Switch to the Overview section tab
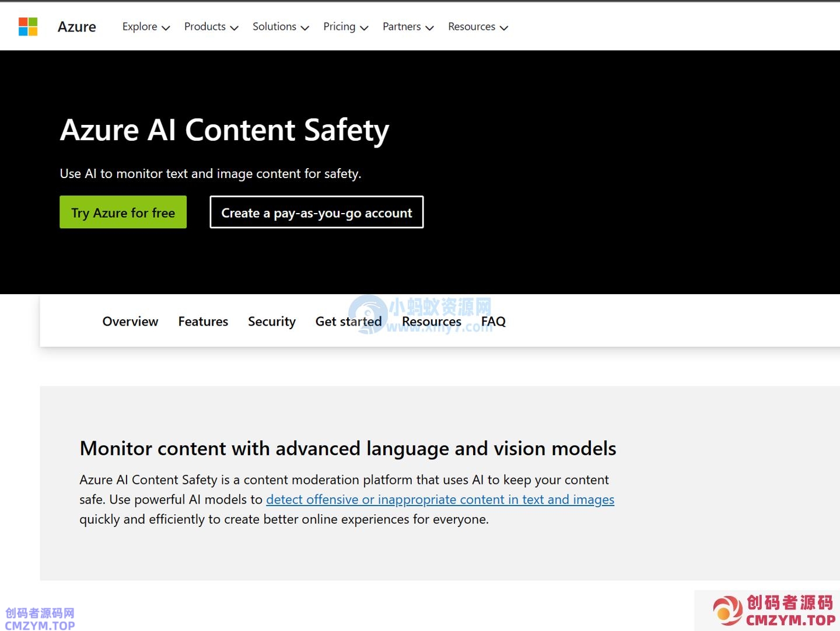This screenshot has height=631, width=840. click(130, 322)
